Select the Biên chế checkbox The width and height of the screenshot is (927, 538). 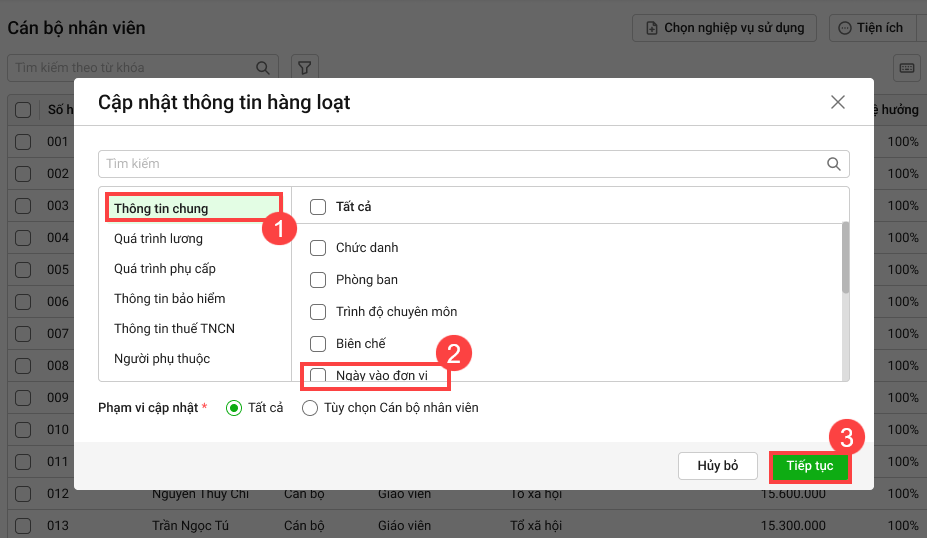click(x=318, y=344)
